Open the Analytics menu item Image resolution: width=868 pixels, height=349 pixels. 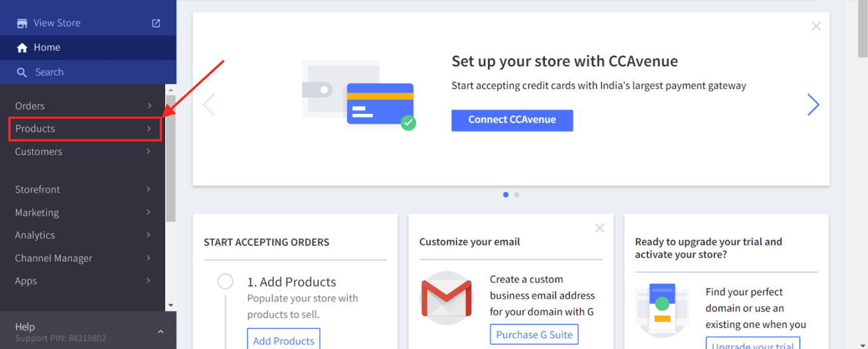click(82, 235)
